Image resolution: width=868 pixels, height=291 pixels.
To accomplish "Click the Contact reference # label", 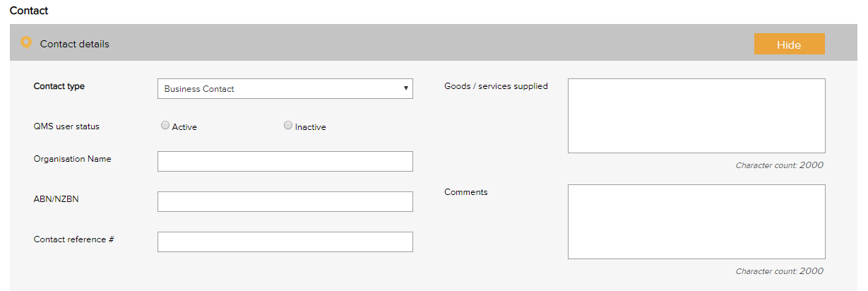I will tap(74, 239).
